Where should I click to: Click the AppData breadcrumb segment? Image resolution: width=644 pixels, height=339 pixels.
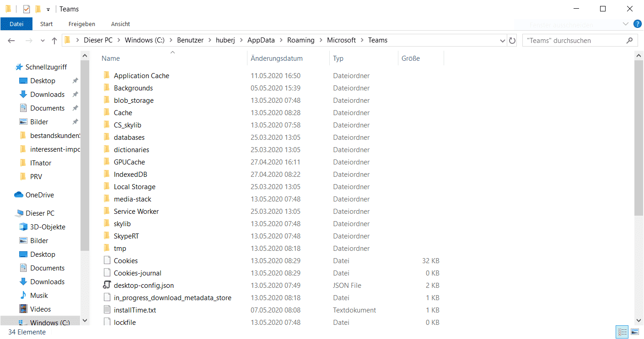[x=261, y=40]
